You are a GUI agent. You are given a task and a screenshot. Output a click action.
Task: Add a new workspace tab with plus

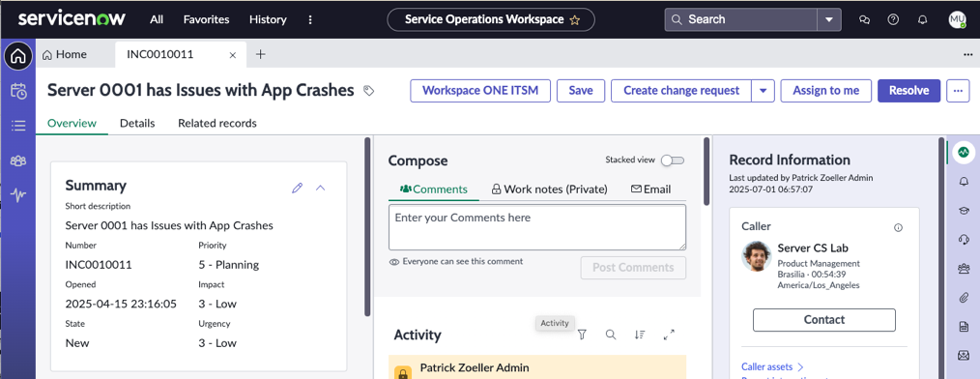(261, 54)
